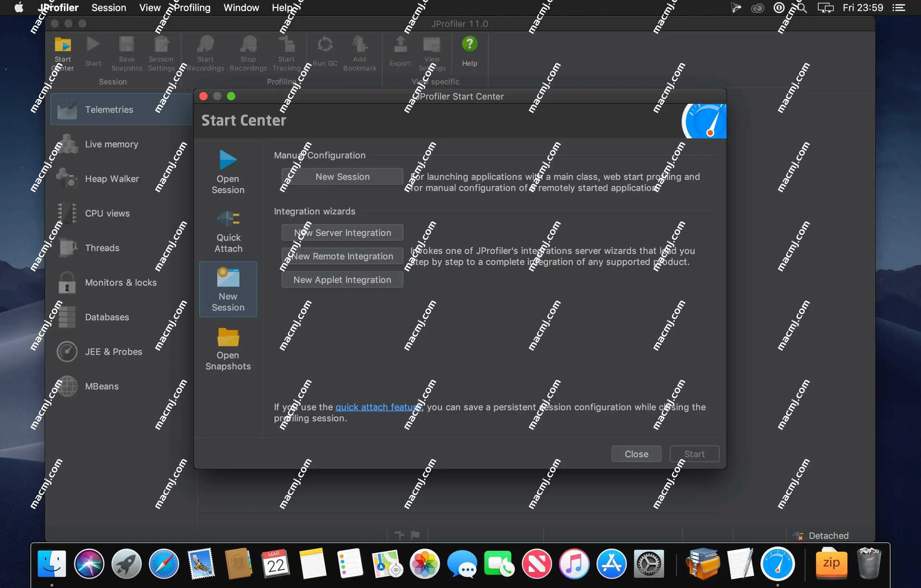
Task: Open Finder from the Dock
Action: click(x=52, y=563)
